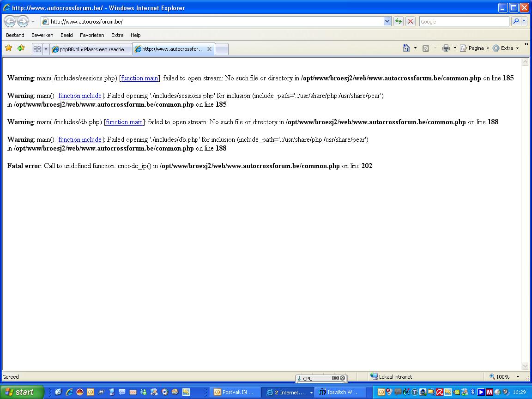
Task: Open the Favorieten menu
Action: point(92,35)
